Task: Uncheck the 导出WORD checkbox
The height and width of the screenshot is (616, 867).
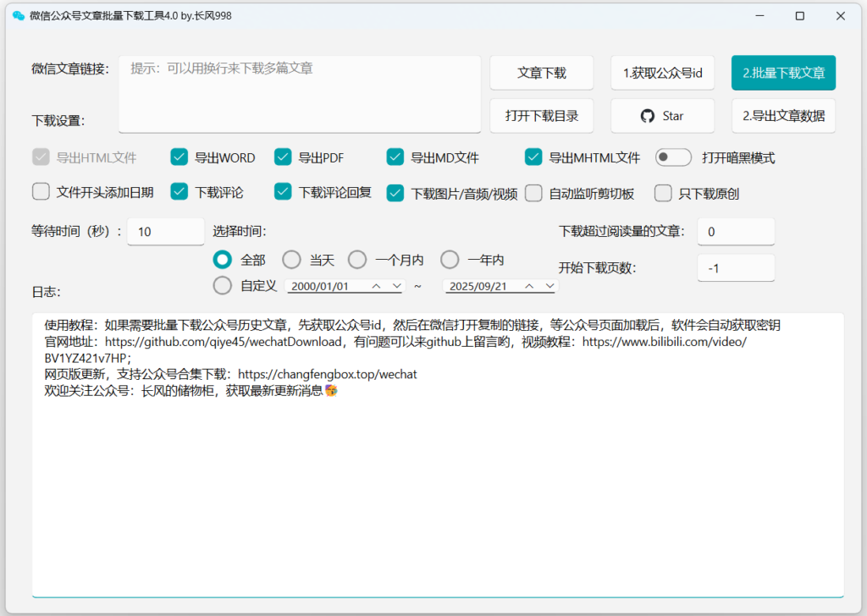Action: point(179,157)
